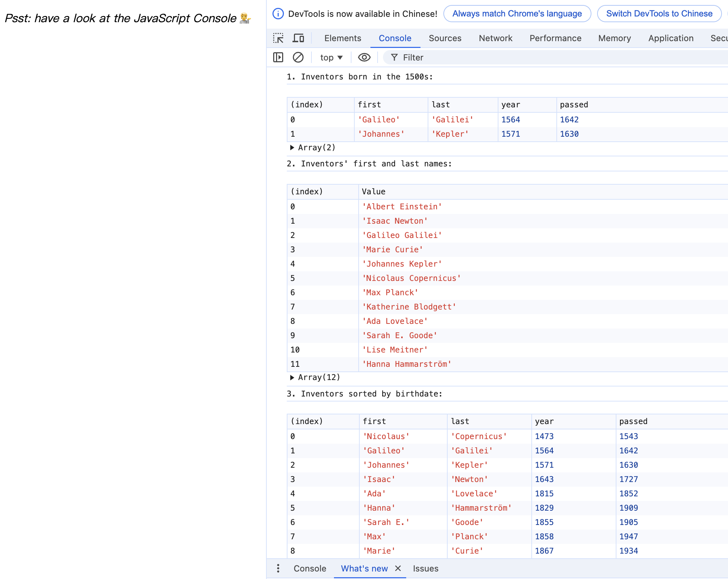Click the live expression eye icon
This screenshot has height=579, width=728.
364,57
